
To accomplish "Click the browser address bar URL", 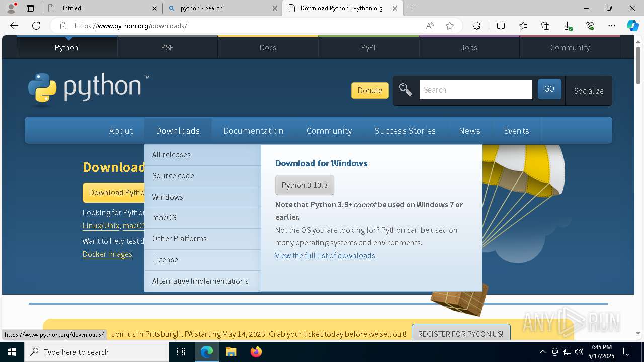I will pyautogui.click(x=131, y=26).
